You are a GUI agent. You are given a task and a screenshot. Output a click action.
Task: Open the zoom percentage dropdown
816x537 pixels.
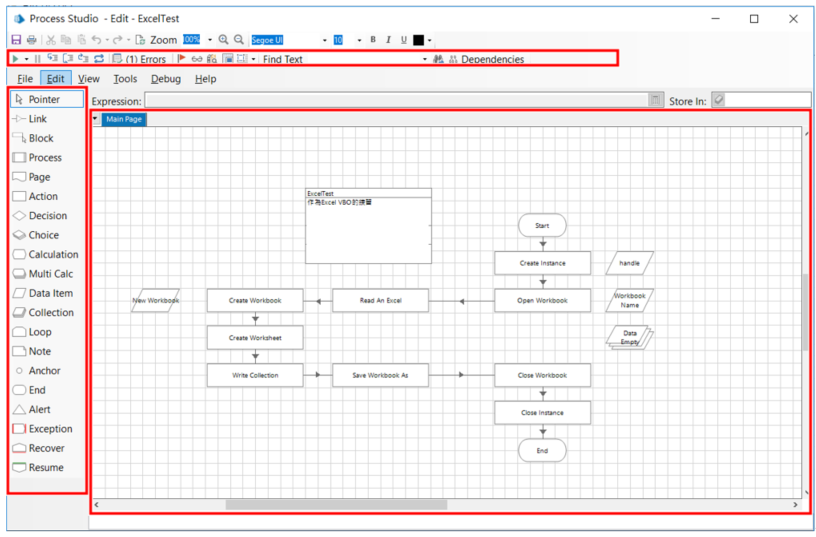(x=210, y=40)
